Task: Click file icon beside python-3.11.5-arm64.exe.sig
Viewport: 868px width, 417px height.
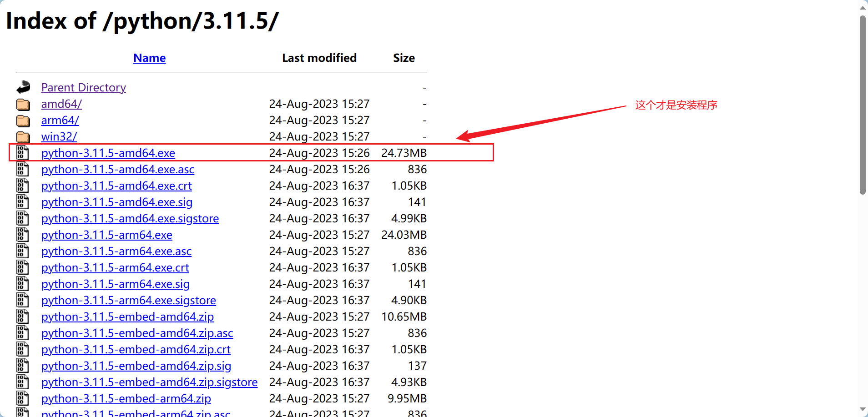Action: (23, 284)
